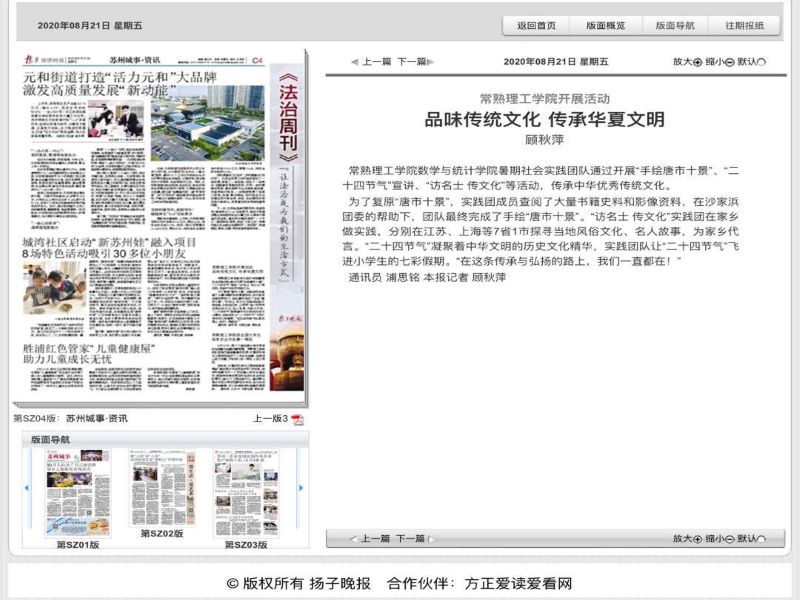Open 版面导航 page navigation tab

[675, 26]
